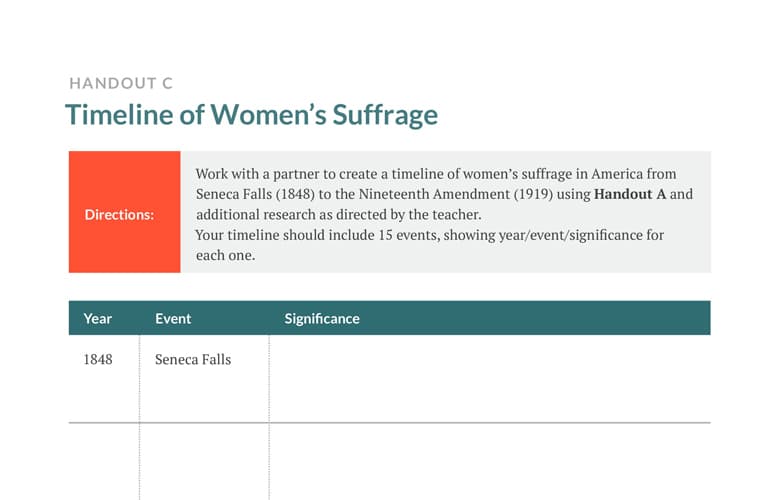Select the 'Timeline of Women's Suffrage' title

click(x=252, y=114)
